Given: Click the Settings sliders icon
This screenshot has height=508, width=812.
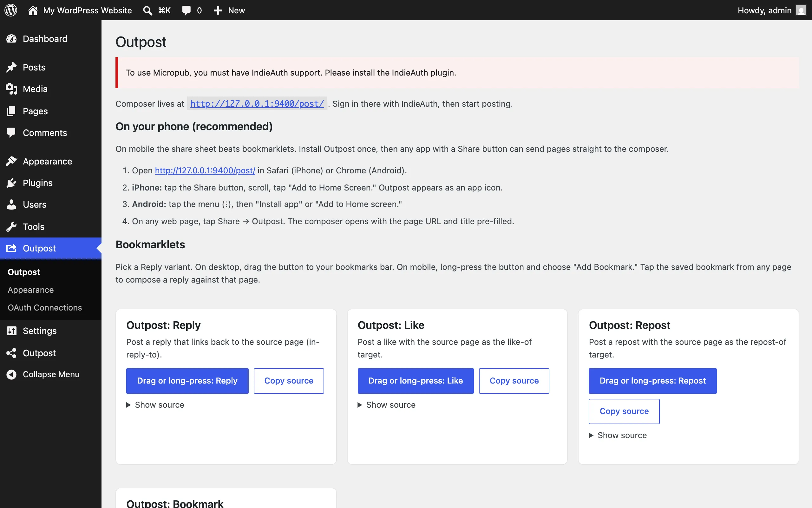Looking at the screenshot, I should tap(11, 331).
